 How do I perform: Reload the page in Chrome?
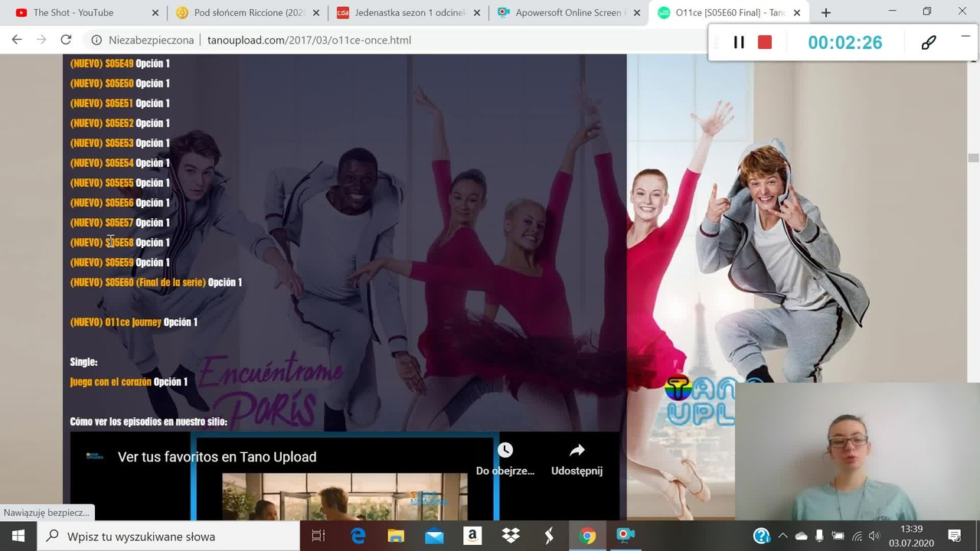(66, 40)
